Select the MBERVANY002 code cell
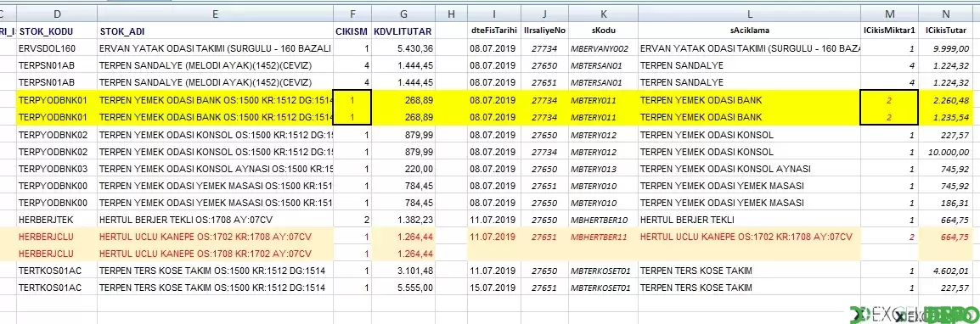 point(603,48)
